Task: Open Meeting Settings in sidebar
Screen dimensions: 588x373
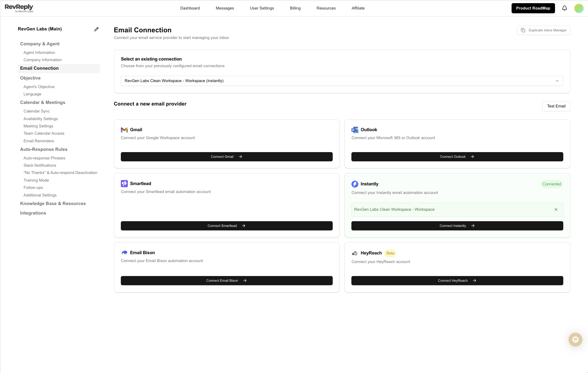Action: tap(38, 126)
